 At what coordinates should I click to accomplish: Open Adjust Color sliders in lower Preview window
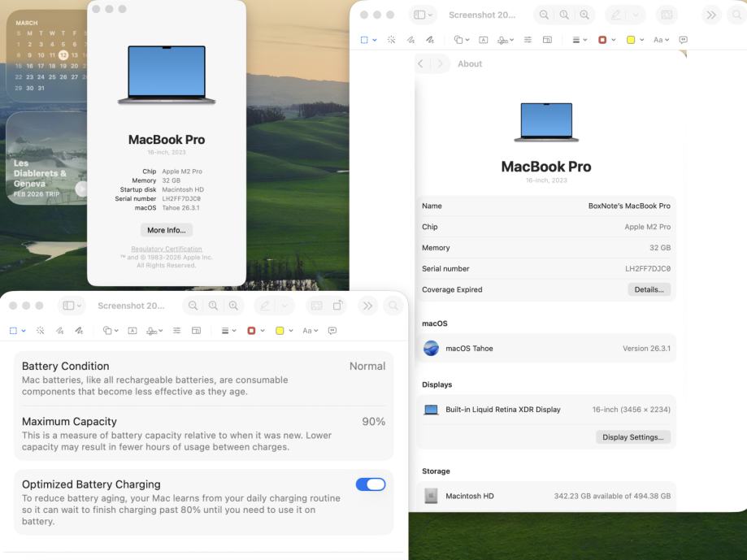pyautogui.click(x=176, y=331)
